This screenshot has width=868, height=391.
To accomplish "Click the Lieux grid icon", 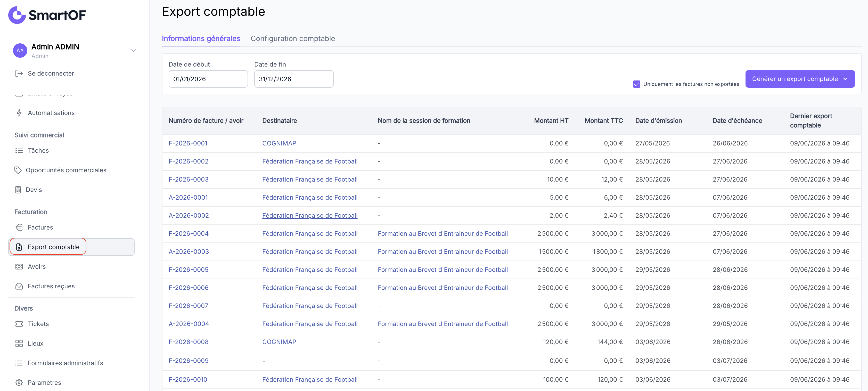I will (19, 344).
